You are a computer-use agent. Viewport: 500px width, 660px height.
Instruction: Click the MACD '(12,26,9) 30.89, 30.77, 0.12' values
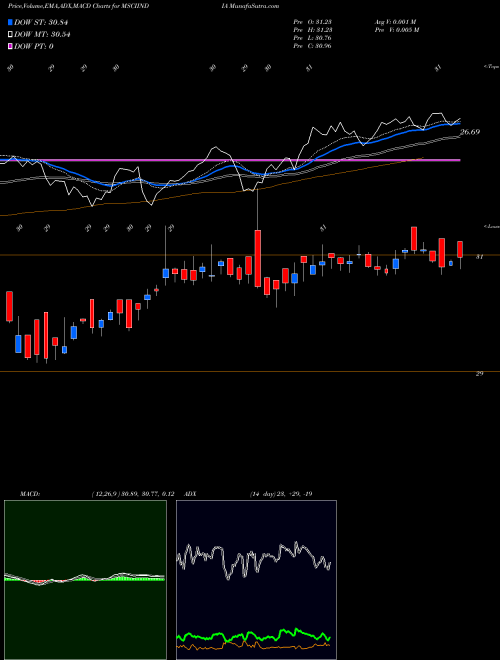point(133,494)
